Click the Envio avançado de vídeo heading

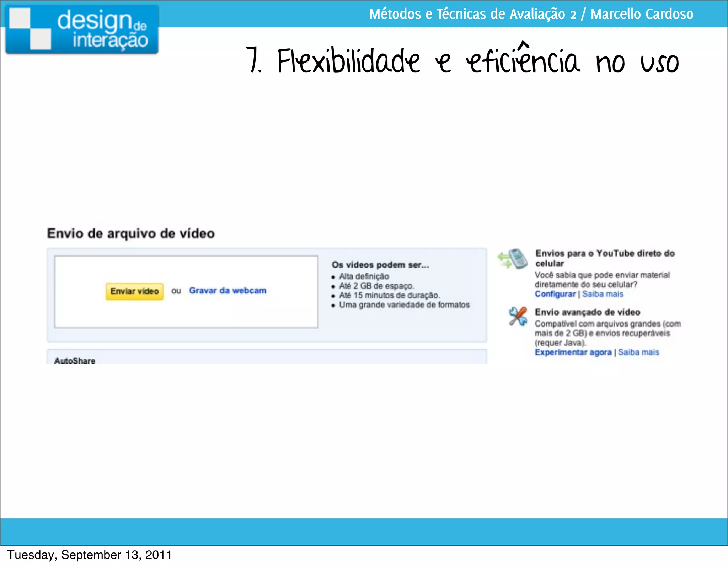tap(587, 312)
